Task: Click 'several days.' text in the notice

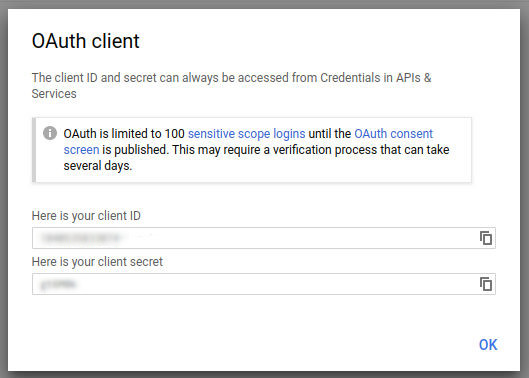Action: pos(98,166)
